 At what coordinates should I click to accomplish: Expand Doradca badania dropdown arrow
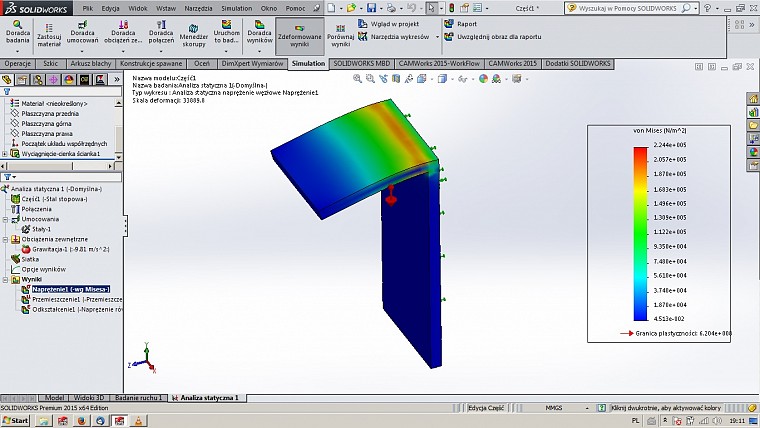coord(18,51)
